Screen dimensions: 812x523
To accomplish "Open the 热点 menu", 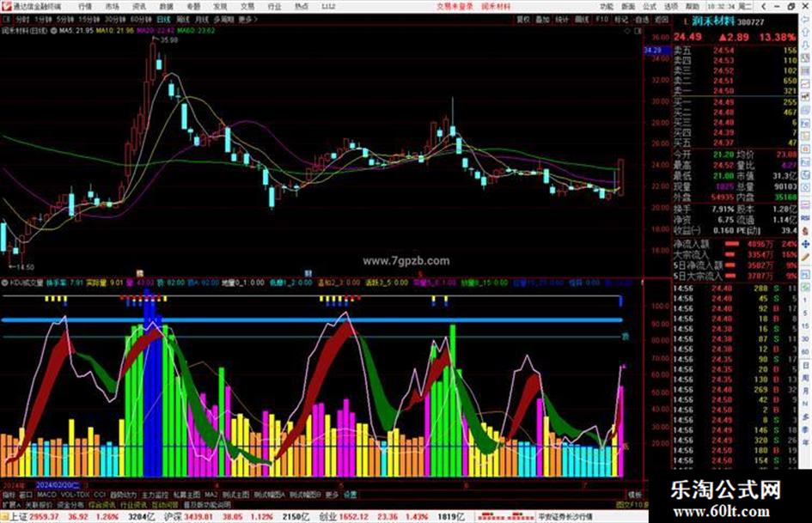I will pos(301,6).
